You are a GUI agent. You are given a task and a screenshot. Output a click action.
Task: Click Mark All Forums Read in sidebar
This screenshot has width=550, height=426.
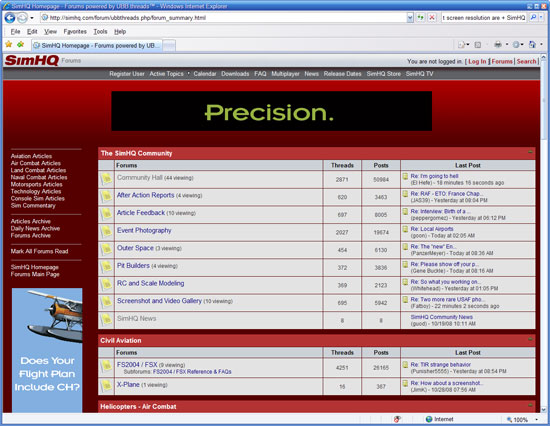[39, 251]
